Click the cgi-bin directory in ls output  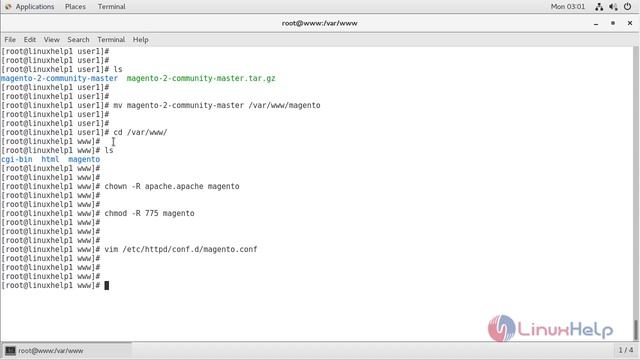17,159
